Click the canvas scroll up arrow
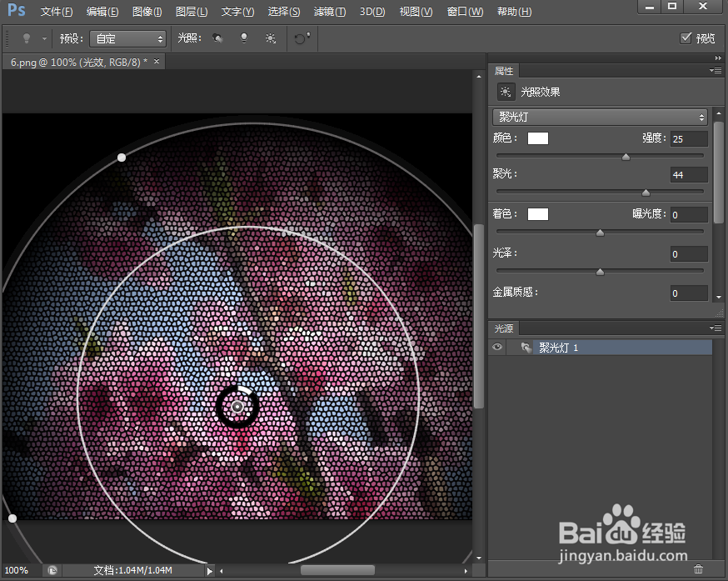 click(x=479, y=76)
